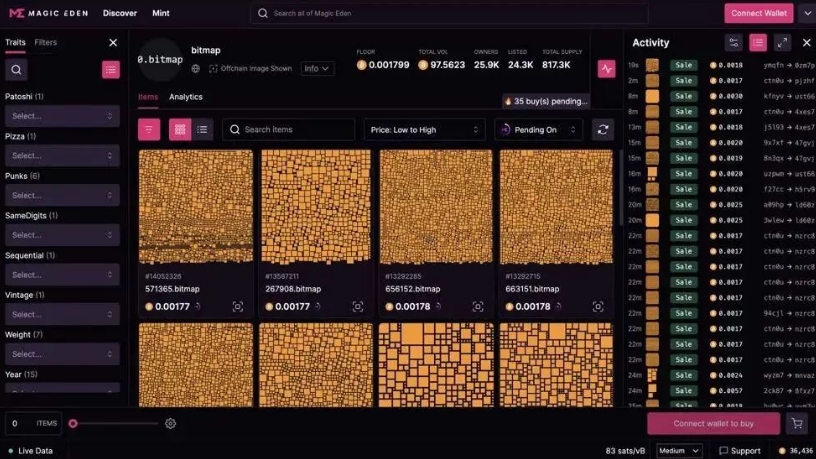Switch to the Analytics tab

tap(186, 97)
